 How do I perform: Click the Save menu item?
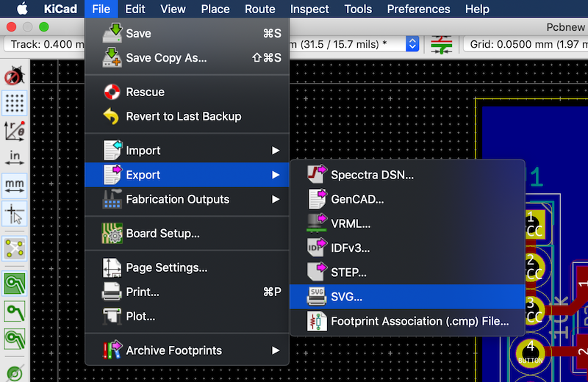pos(187,33)
